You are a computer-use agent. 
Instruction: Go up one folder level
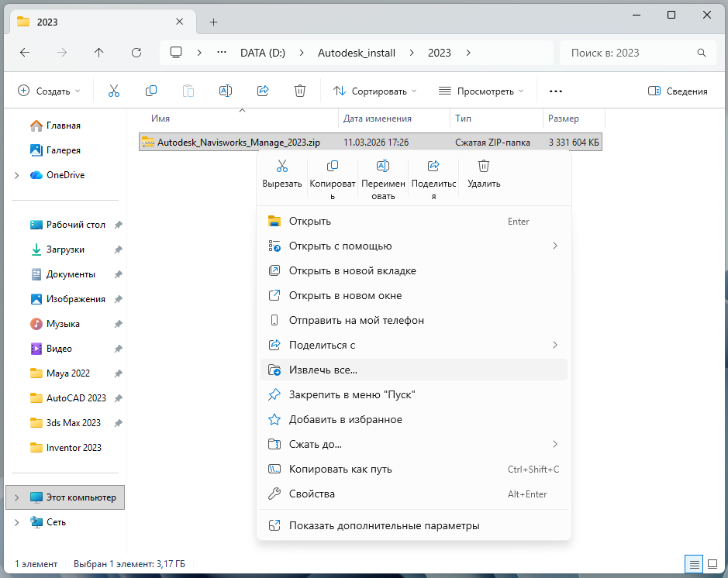[x=99, y=53]
